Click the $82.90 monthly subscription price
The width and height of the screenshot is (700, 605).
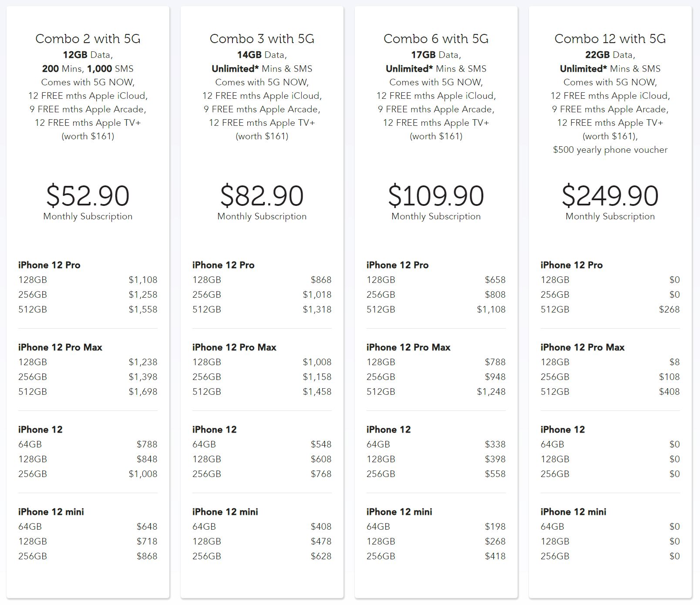point(262,195)
